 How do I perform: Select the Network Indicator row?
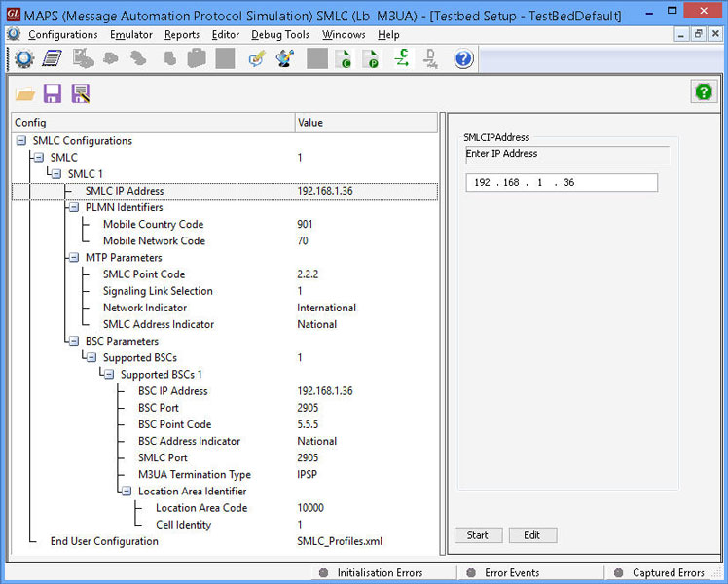point(225,308)
